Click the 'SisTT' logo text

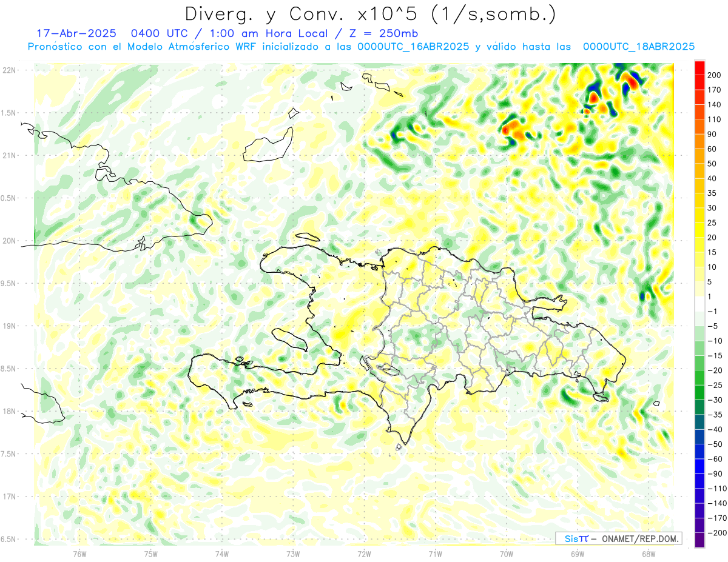point(576,538)
